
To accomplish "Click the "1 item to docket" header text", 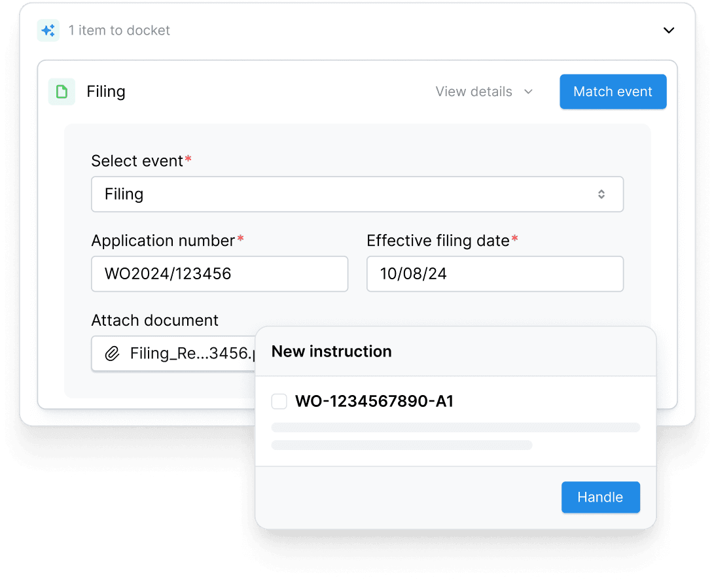I will point(119,30).
